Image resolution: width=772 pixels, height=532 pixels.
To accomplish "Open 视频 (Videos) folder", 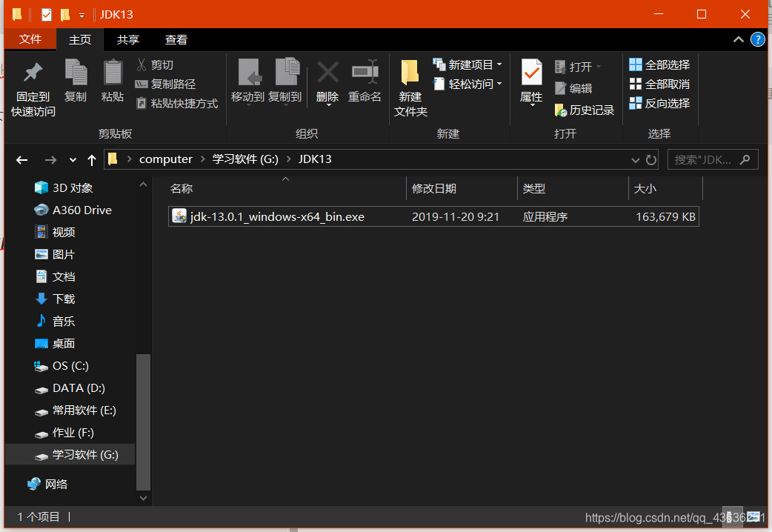I will pyautogui.click(x=55, y=232).
